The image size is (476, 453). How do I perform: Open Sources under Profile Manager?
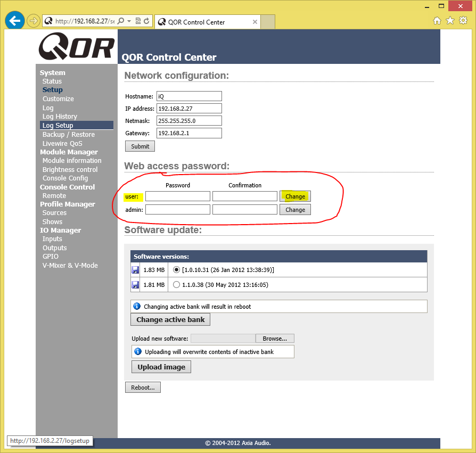point(54,213)
